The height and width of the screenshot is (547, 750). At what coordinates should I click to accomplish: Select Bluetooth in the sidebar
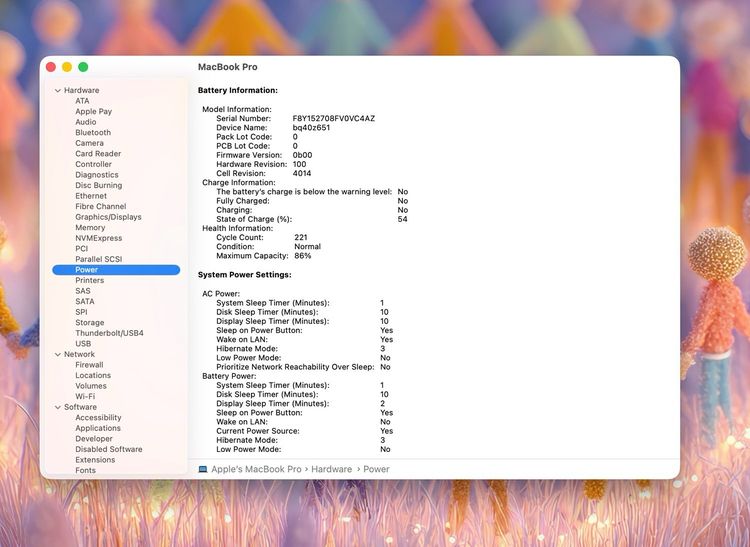[x=93, y=132]
